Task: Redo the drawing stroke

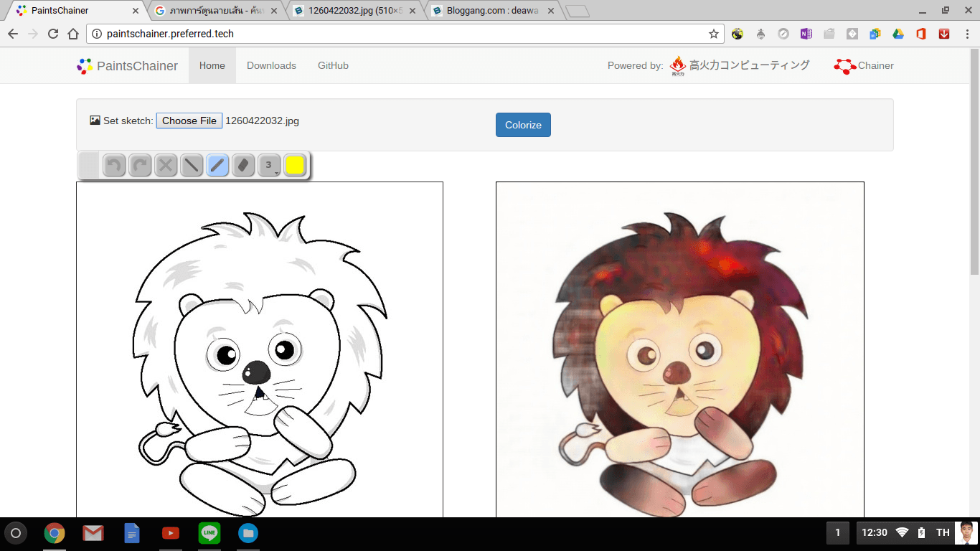Action: pyautogui.click(x=140, y=166)
